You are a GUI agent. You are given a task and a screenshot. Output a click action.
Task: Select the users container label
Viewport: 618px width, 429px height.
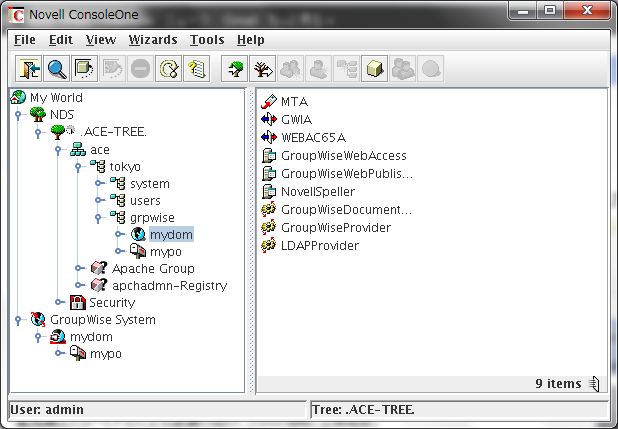[x=145, y=201]
